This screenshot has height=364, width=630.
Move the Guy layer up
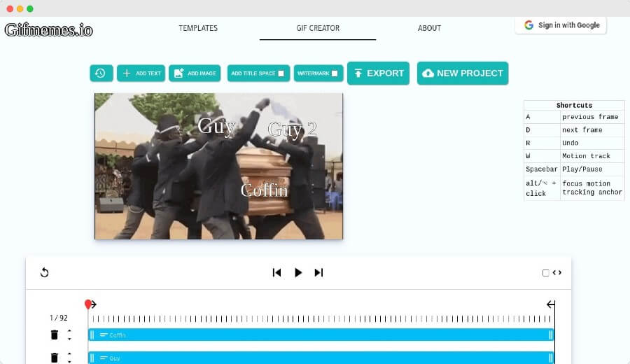pos(69,353)
